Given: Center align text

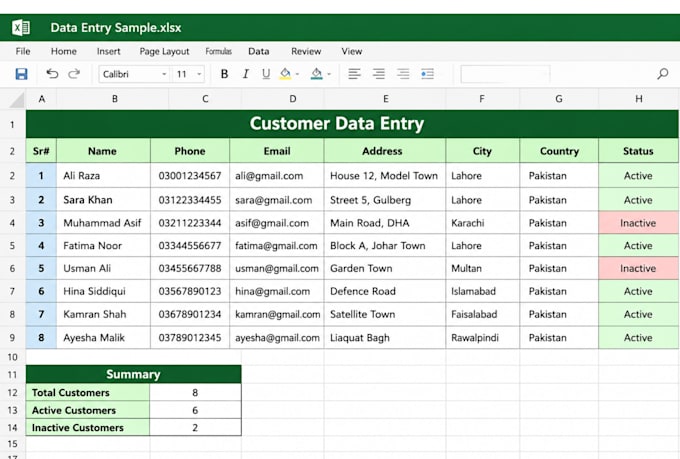Looking at the screenshot, I should tap(379, 74).
